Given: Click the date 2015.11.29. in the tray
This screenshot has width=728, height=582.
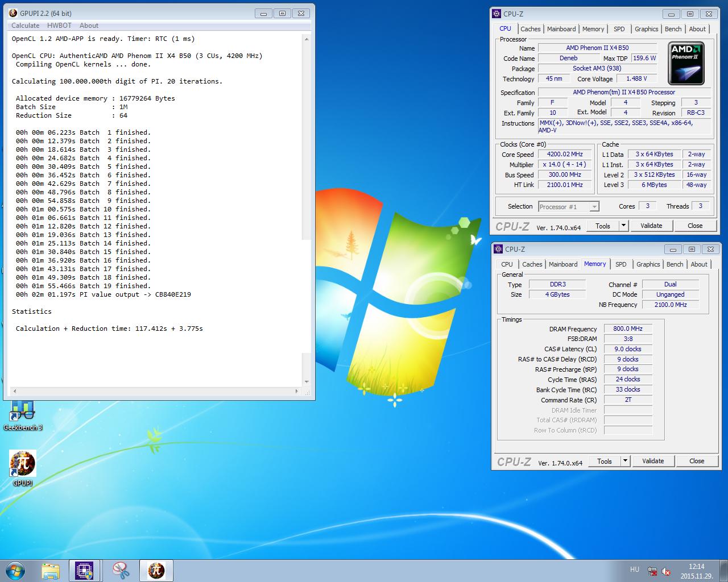Looking at the screenshot, I should pos(696,576).
